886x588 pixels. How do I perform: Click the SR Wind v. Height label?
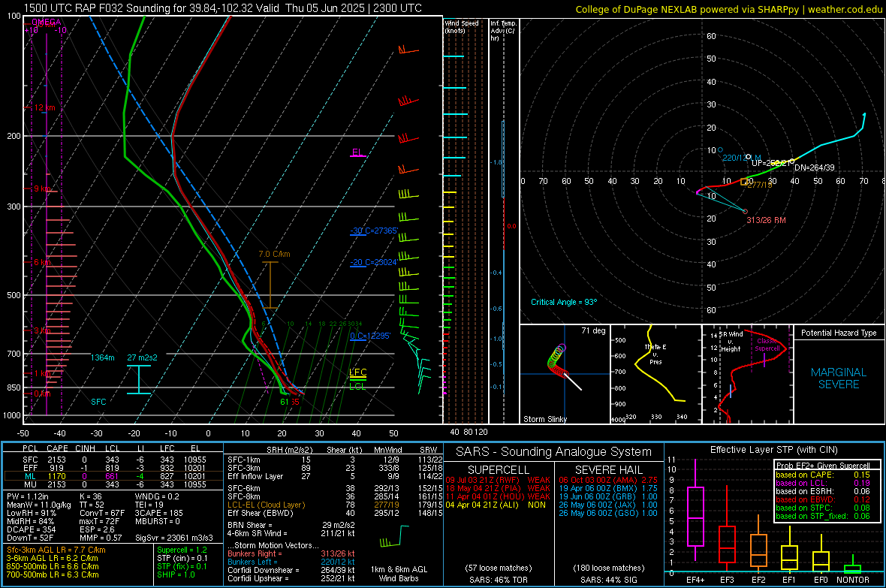[731, 342]
